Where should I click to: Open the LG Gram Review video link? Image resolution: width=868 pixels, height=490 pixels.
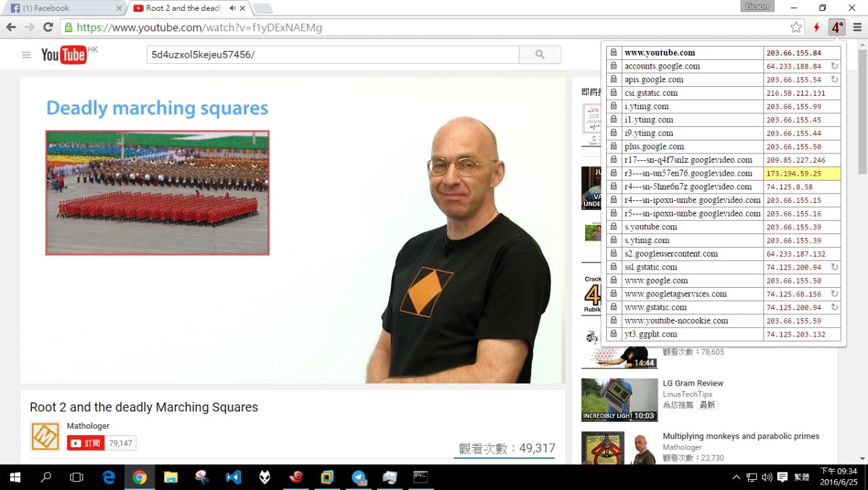coord(692,383)
